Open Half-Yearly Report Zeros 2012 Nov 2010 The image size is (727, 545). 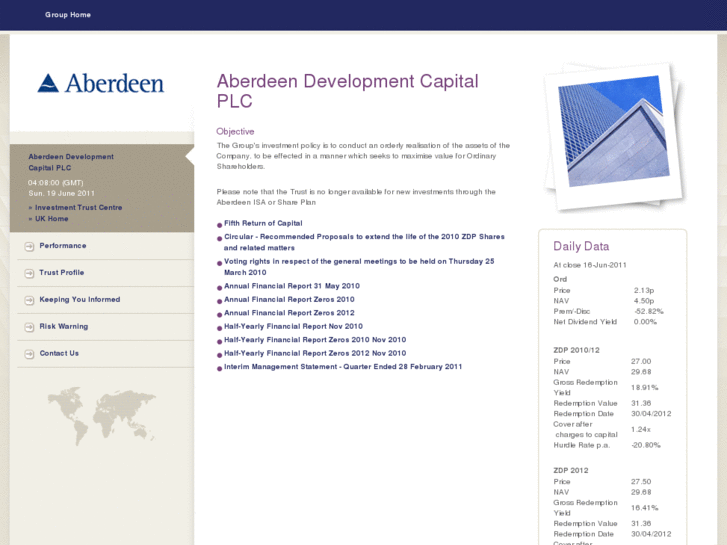(x=315, y=353)
